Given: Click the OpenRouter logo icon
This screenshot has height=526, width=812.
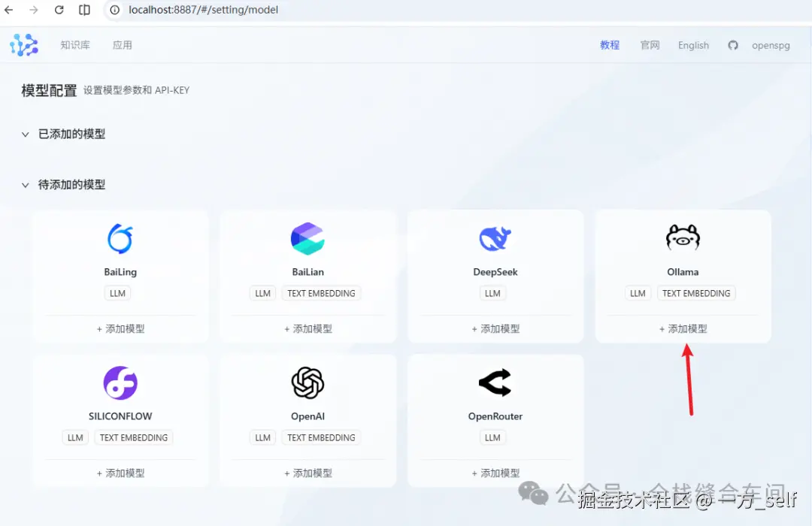Looking at the screenshot, I should 495,383.
